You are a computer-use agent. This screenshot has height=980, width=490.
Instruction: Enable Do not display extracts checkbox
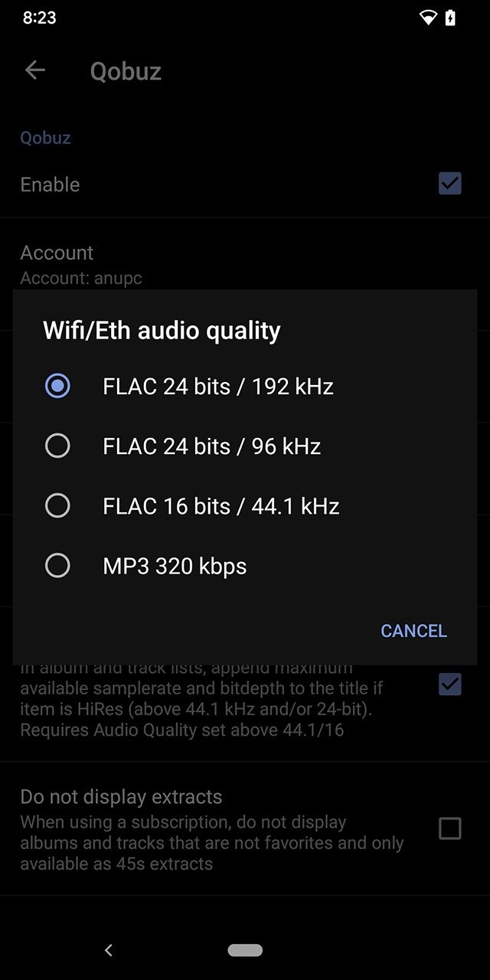coord(449,828)
